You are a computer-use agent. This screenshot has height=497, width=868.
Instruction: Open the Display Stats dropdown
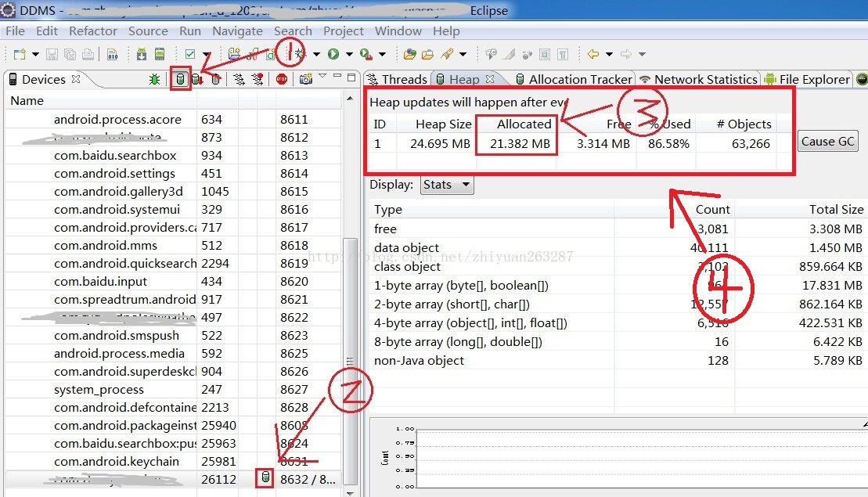click(447, 185)
